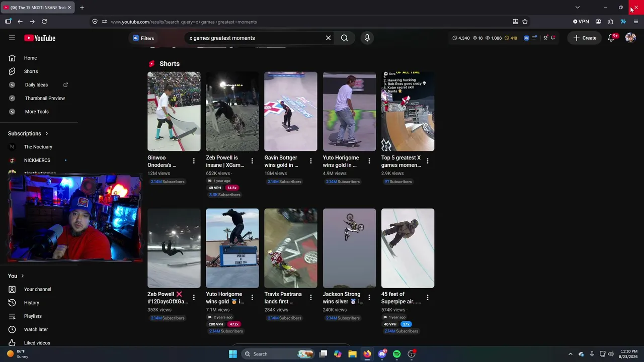Open site permissions icon in address bar
This screenshot has height=362, width=644.
click(104, 22)
